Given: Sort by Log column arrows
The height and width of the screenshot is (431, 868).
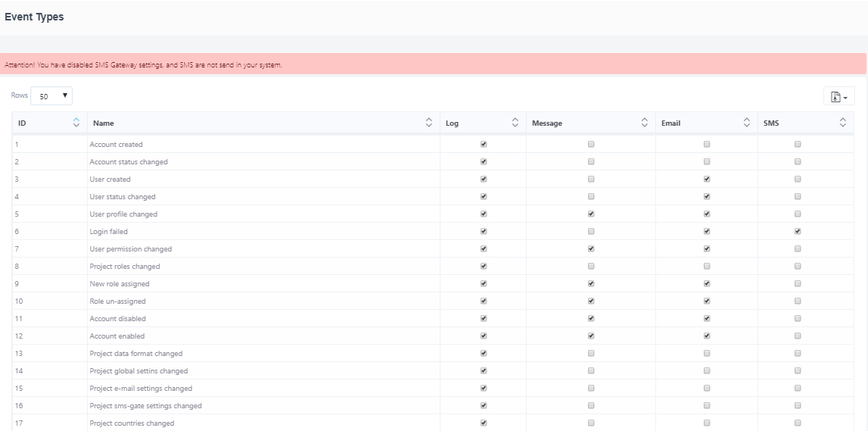Looking at the screenshot, I should click(515, 123).
